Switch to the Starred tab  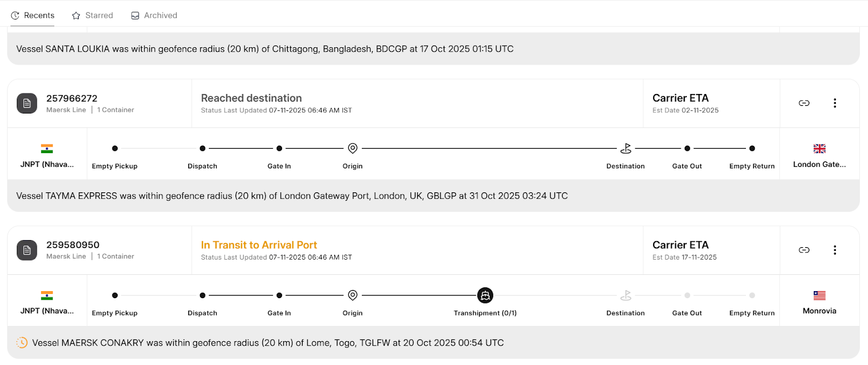92,15
